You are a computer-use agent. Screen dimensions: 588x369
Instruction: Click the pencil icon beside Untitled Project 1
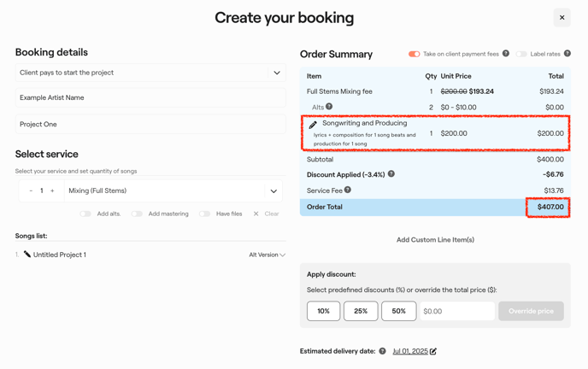[27, 255]
